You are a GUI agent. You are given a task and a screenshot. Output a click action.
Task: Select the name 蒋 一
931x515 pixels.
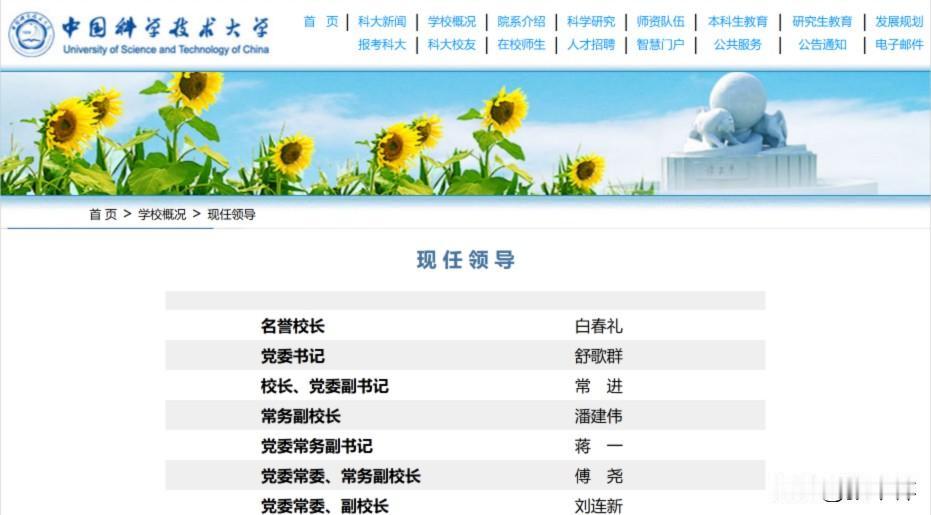coord(598,446)
